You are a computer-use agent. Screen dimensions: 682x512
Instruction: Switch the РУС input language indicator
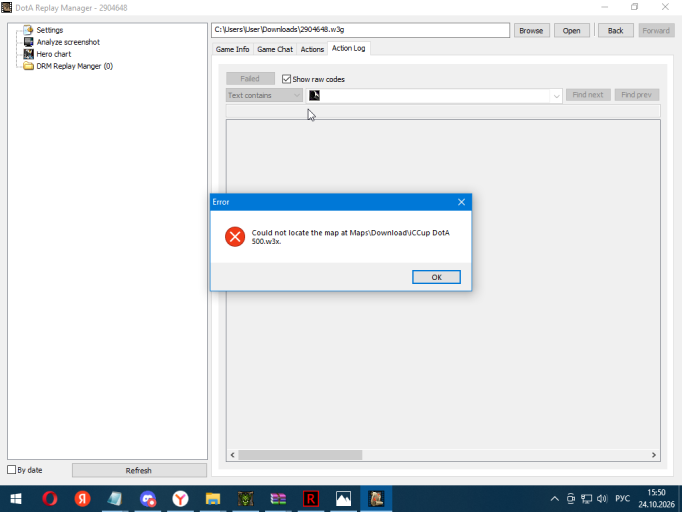click(623, 499)
